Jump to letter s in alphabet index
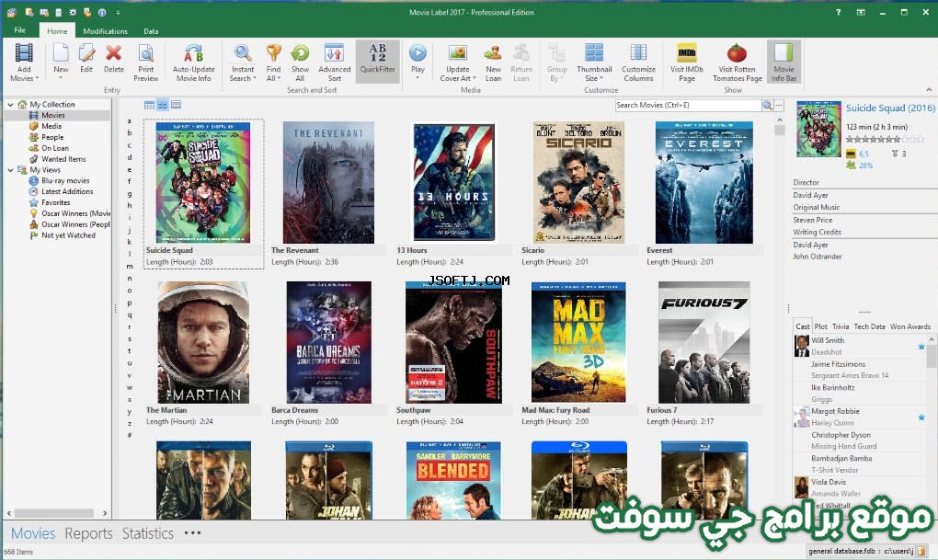938x560 pixels. point(130,338)
